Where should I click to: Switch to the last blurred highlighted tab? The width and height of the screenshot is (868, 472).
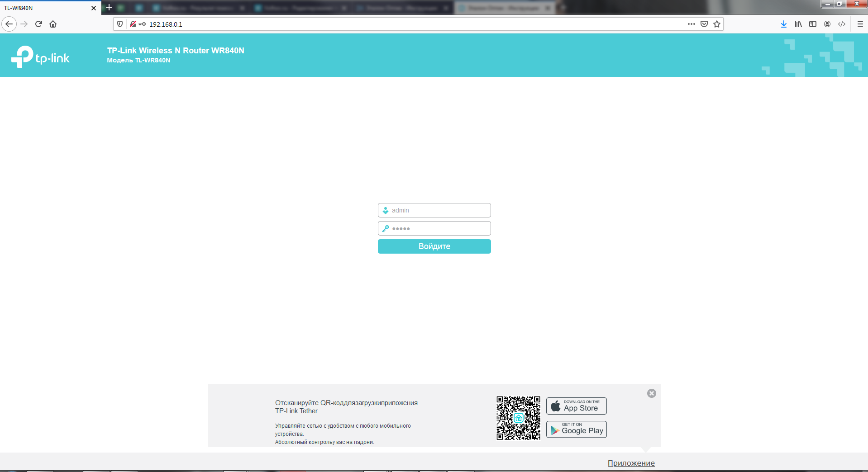505,8
